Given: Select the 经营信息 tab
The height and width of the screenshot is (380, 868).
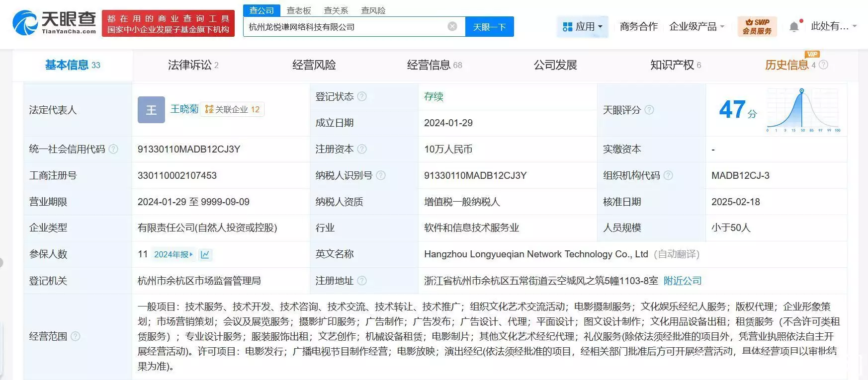Looking at the screenshot, I should [434, 65].
